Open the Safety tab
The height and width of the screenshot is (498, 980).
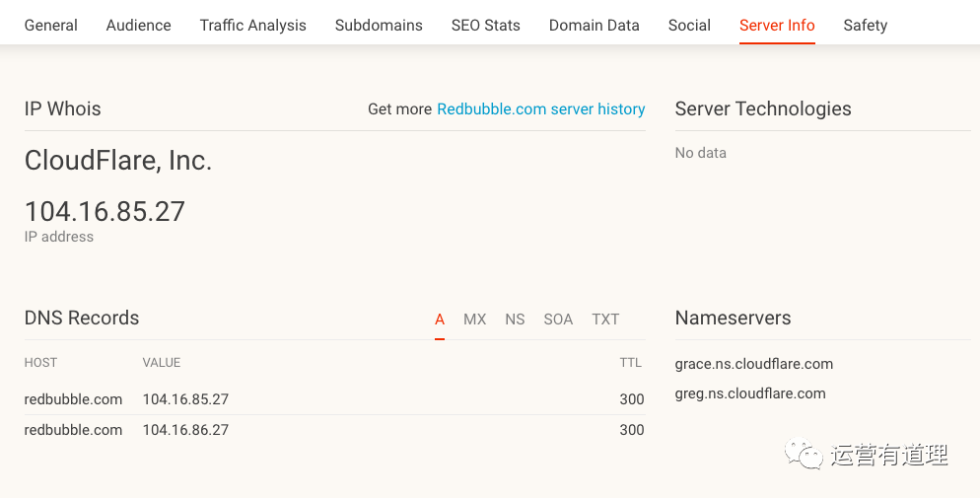coord(865,25)
